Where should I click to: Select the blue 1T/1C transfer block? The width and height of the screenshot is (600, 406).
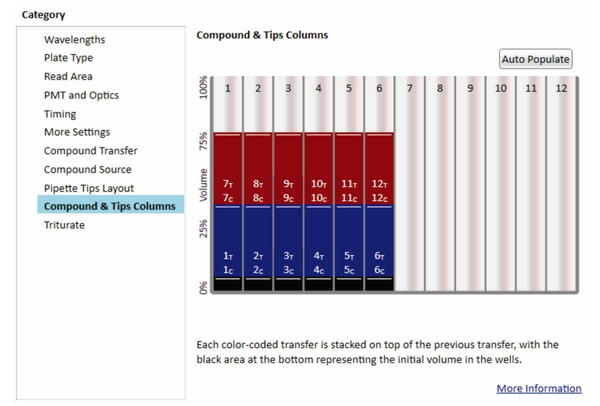(227, 241)
